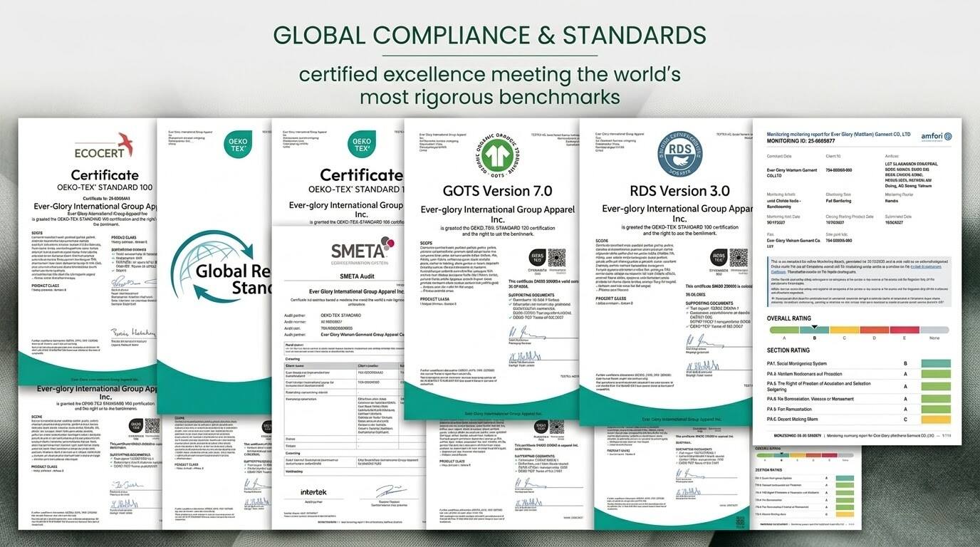Select the green A segment under OVERALL RATING
The image size is (980, 547).
click(x=784, y=330)
